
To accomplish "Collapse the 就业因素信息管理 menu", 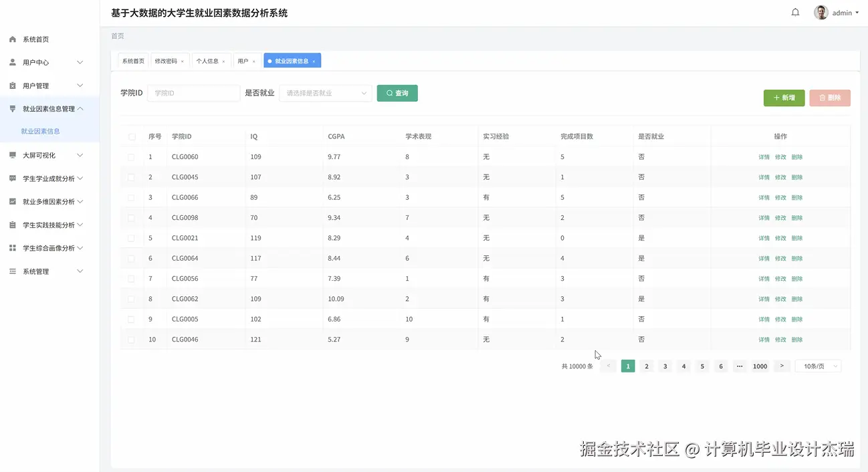I will coord(80,108).
